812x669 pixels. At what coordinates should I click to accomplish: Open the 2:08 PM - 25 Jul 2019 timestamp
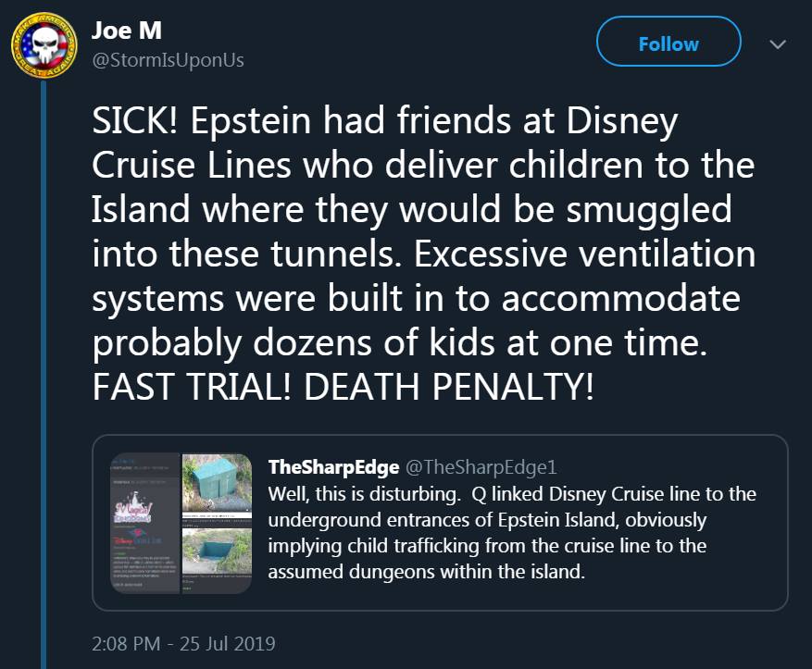point(183,643)
